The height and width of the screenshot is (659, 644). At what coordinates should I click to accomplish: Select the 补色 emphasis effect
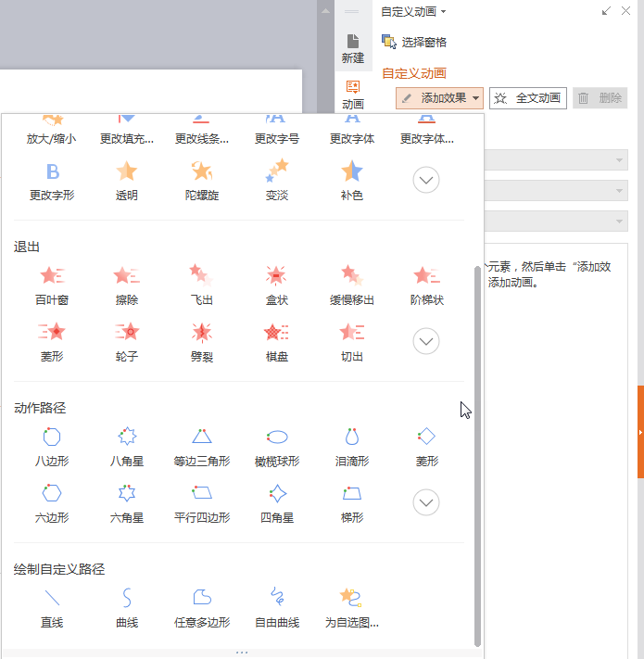(x=351, y=180)
